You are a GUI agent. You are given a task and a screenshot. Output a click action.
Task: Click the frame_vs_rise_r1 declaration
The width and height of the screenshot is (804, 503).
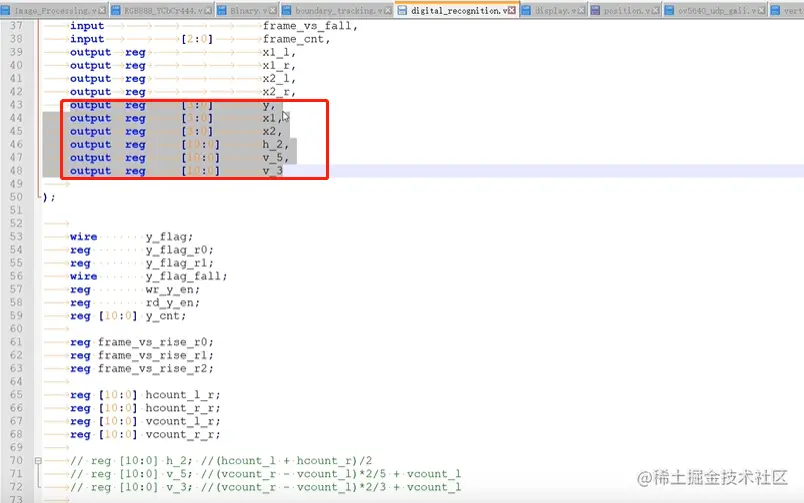point(156,355)
